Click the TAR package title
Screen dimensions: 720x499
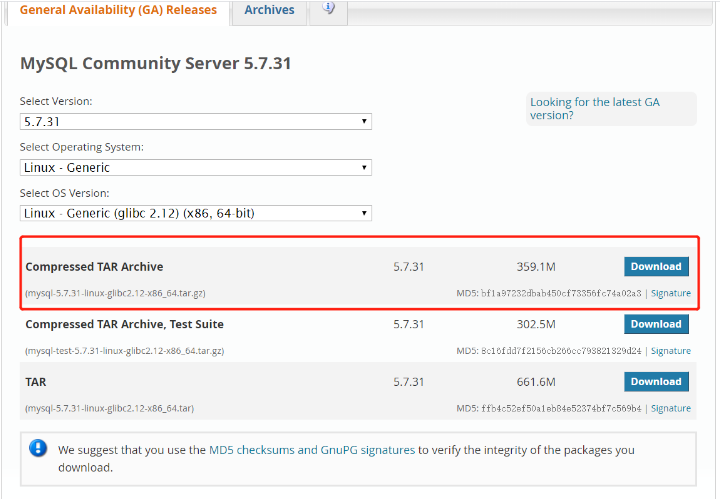36,382
